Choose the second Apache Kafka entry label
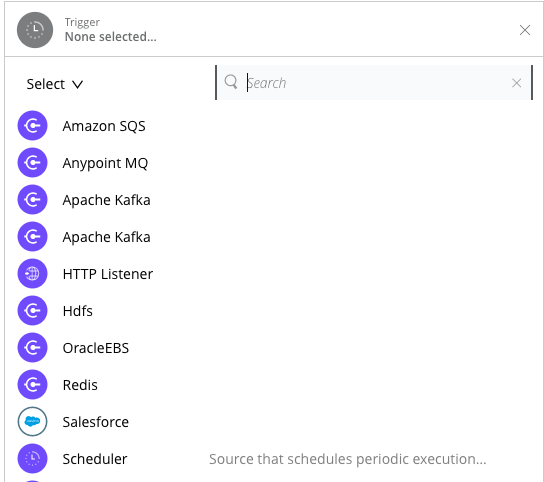 coord(107,237)
